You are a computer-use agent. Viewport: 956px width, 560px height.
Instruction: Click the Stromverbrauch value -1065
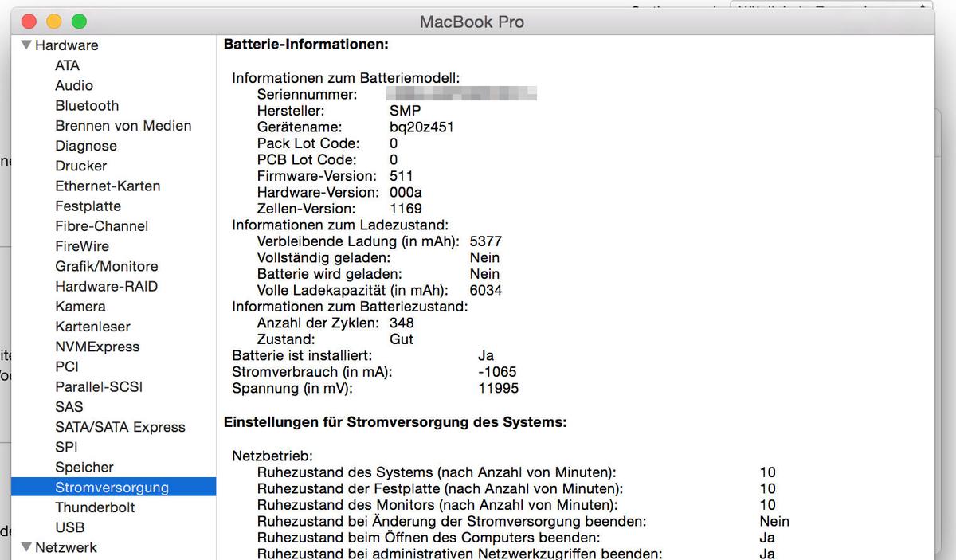point(497,372)
